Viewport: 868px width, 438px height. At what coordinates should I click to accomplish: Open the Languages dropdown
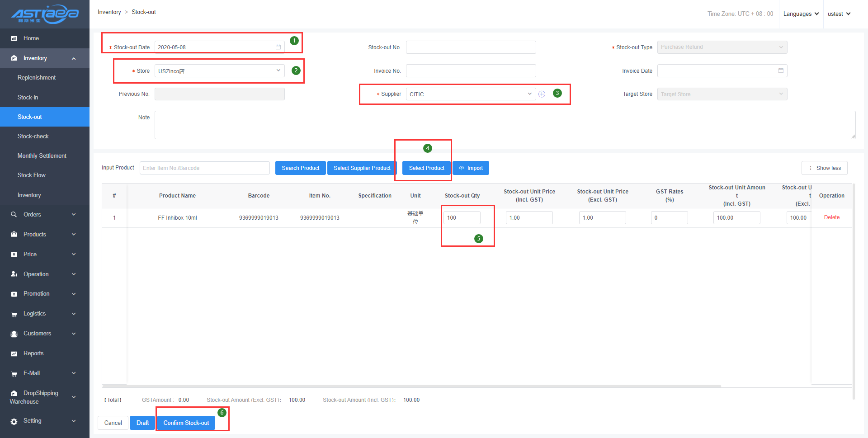[x=801, y=14]
